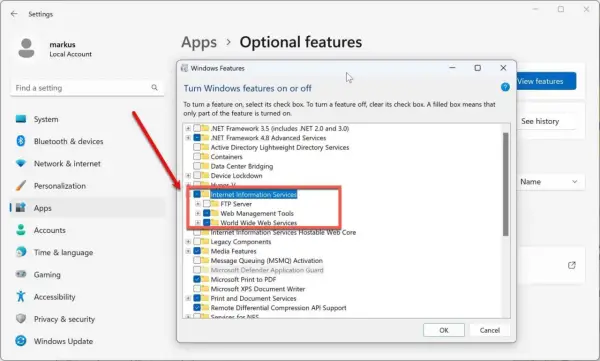The image size is (600, 361).
Task: Click the Windows Update refresh icon
Action: coord(21,341)
